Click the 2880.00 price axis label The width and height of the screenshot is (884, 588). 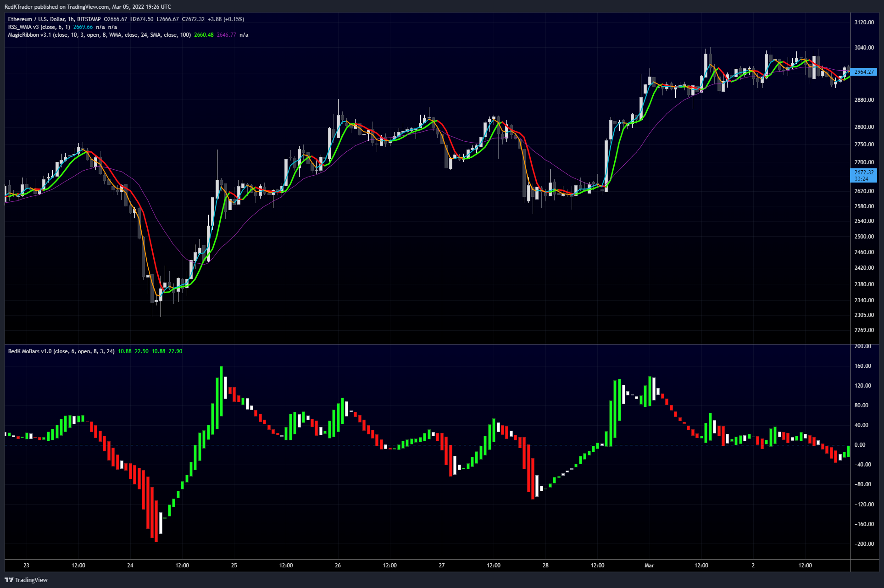[864, 100]
